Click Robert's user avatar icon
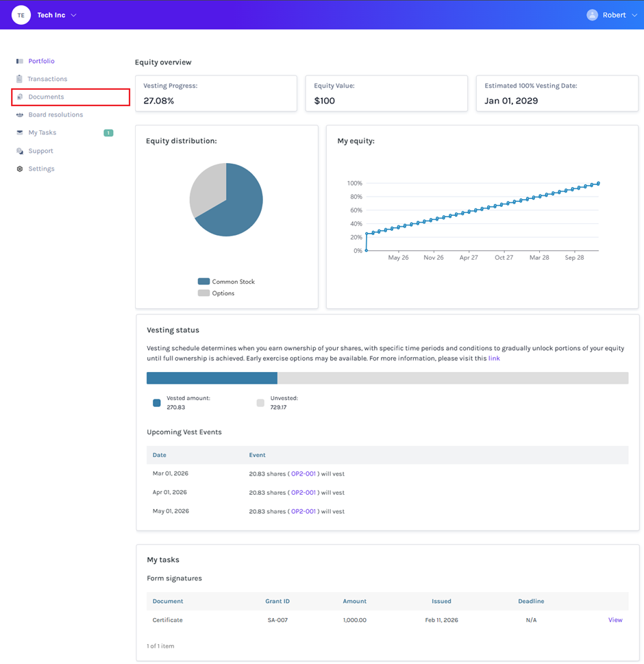The width and height of the screenshot is (644, 664). pyautogui.click(x=592, y=15)
